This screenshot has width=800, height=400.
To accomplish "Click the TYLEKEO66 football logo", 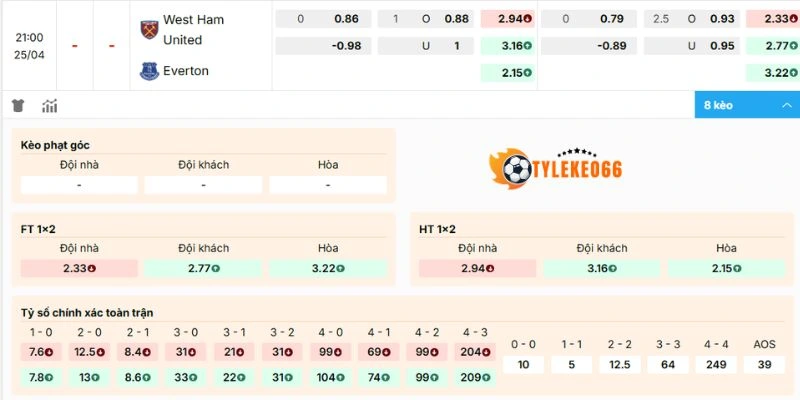I will 555,169.
